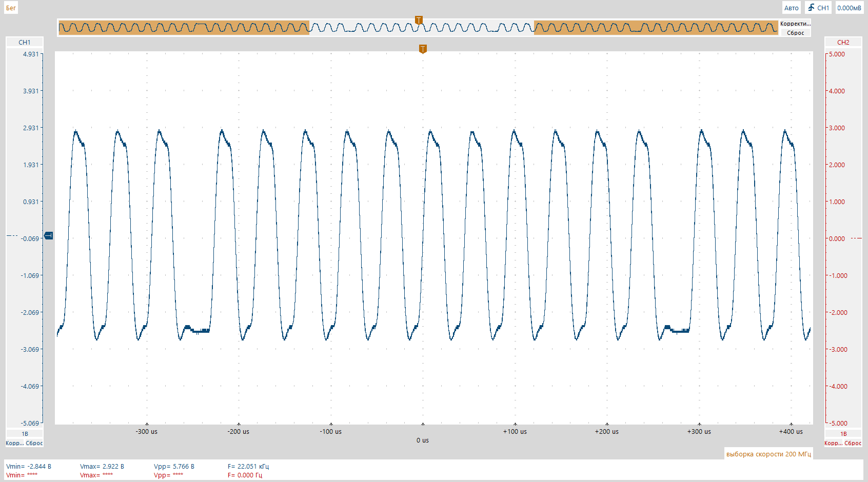868x482 pixels.
Task: Select CH2 F= 0.000 Гц measurement
Action: (245, 475)
